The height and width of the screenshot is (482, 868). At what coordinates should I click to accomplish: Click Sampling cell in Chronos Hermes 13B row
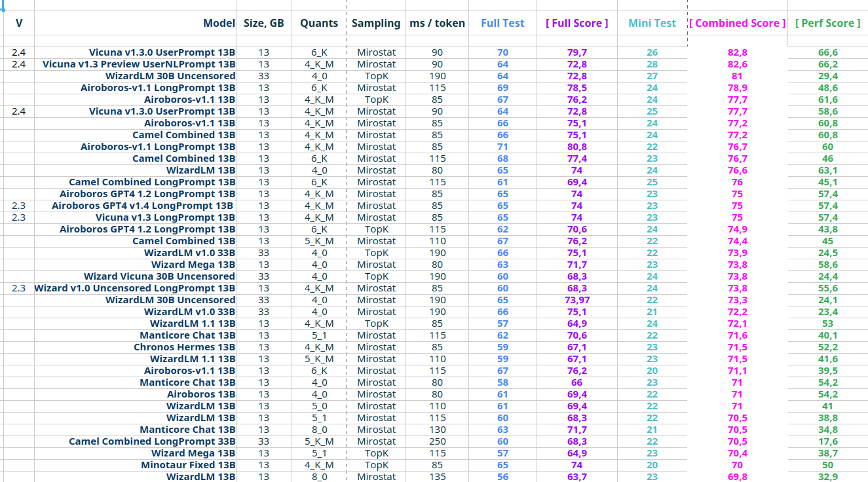click(x=376, y=347)
